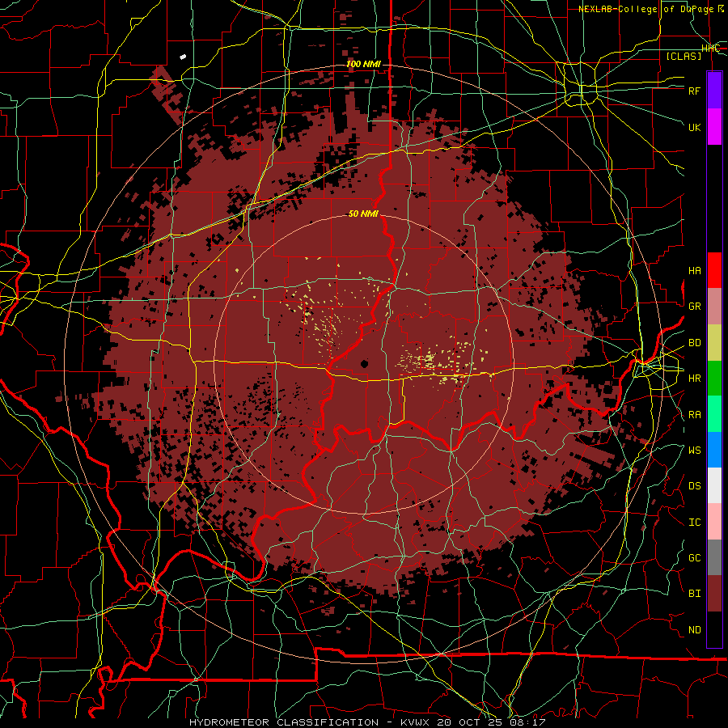Click the IC legend label

tap(694, 523)
